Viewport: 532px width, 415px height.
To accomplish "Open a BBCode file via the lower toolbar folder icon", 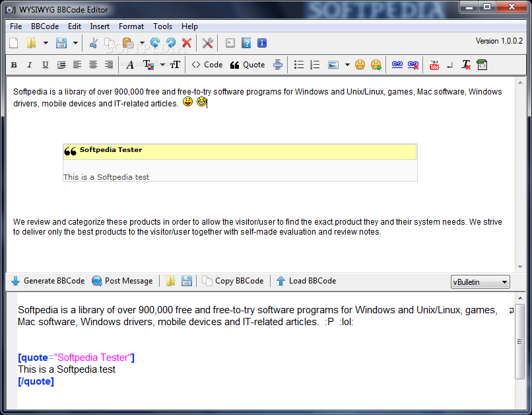I will click(x=170, y=281).
